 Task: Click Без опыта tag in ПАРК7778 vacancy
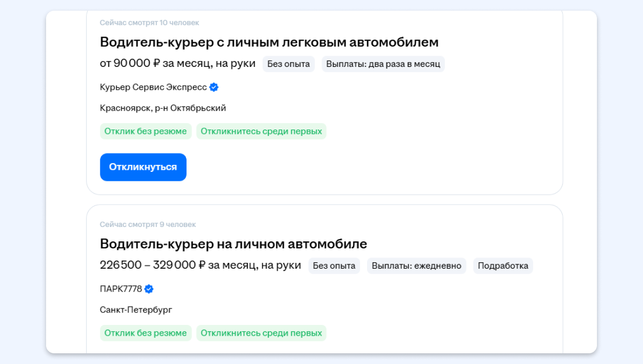point(334,266)
